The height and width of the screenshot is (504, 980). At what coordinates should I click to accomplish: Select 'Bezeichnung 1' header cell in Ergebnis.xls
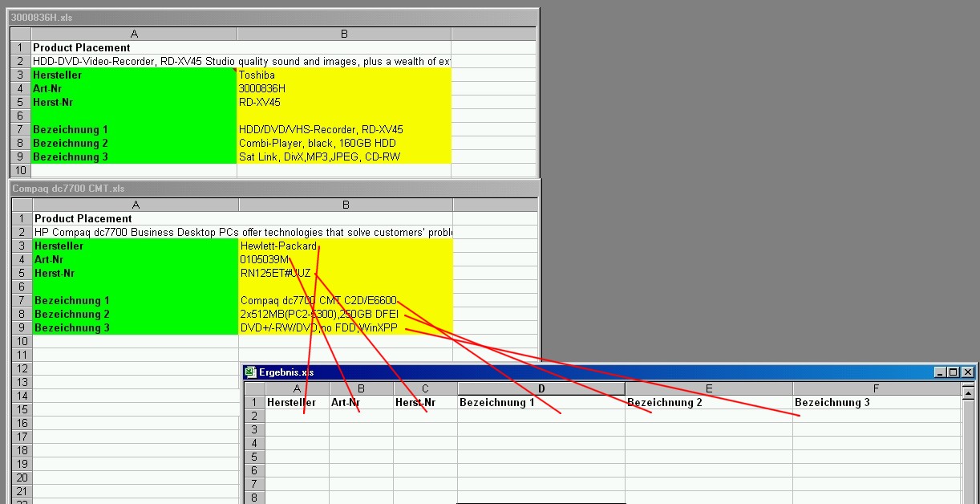(x=541, y=403)
